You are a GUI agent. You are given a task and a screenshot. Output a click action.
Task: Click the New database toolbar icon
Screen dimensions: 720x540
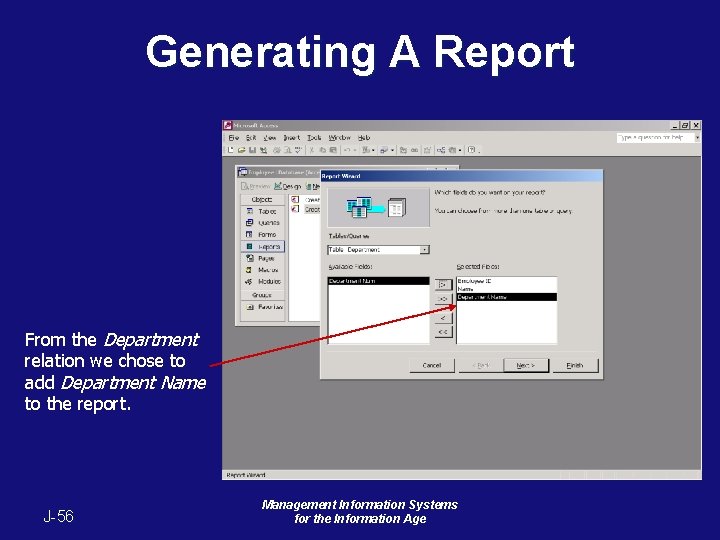[231, 150]
